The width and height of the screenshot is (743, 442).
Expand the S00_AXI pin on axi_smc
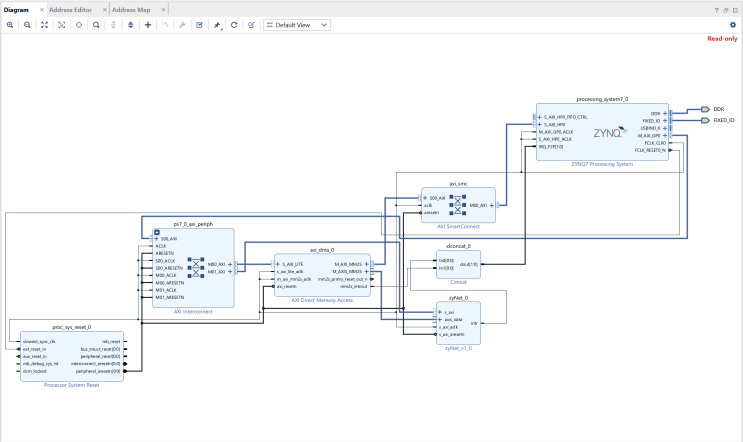coord(425,198)
